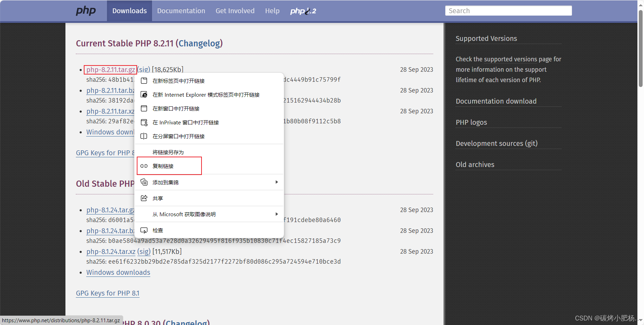Image resolution: width=644 pixels, height=325 pixels.
Task: Click the php-8.1.24.tar.bz2 download link
Action: pyautogui.click(x=110, y=231)
